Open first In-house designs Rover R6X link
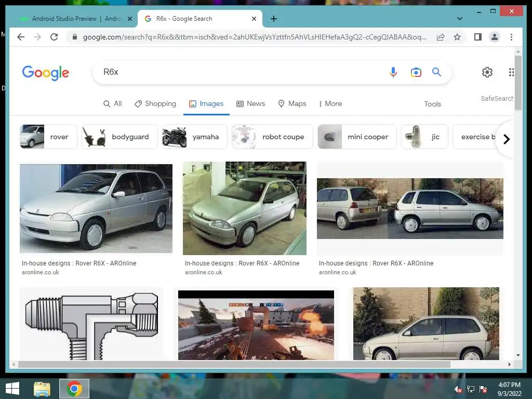Image resolution: width=532 pixels, height=399 pixels. coord(79,263)
